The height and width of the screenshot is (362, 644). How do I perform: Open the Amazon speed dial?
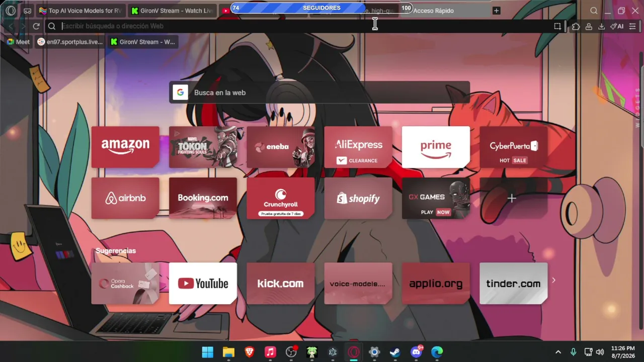[125, 147]
